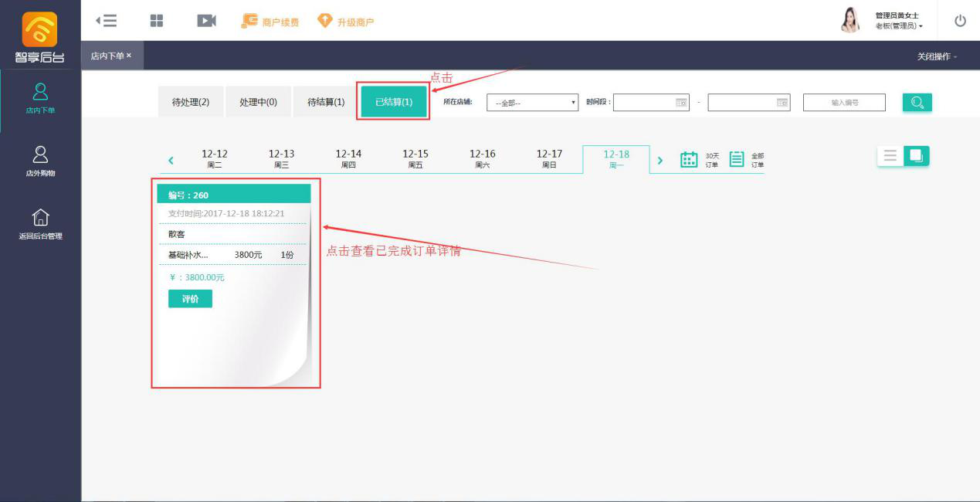Select date 12-13 周三
Viewport: 980px width, 502px height.
tap(281, 158)
